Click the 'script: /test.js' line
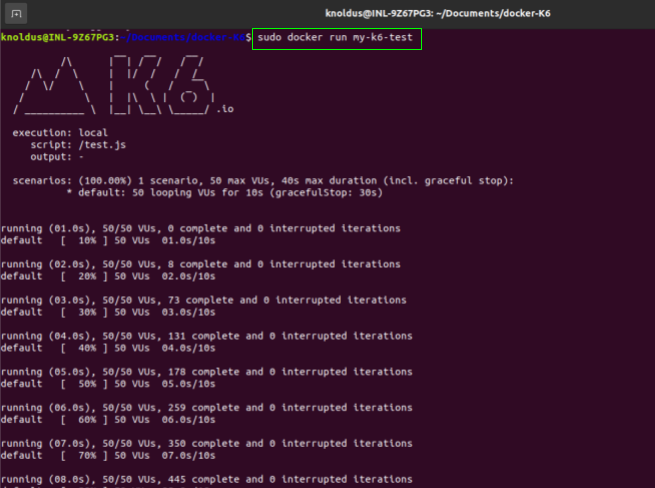The image size is (655, 488). coord(78,145)
